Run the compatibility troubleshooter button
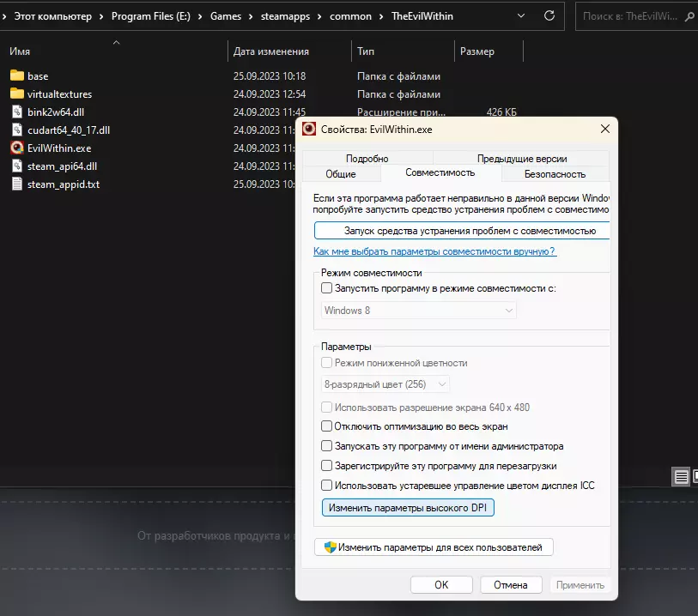Viewport: 698px width, 616px height. (x=462, y=231)
